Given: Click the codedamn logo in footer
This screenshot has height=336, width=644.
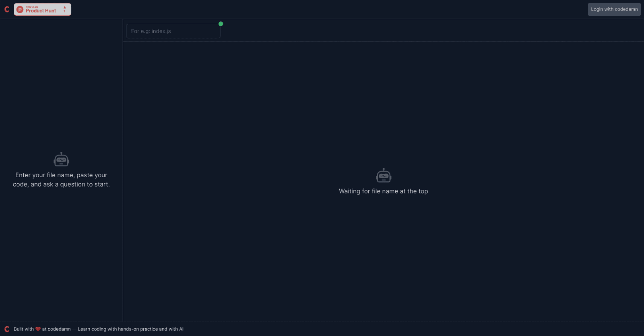Looking at the screenshot, I should coord(7,329).
